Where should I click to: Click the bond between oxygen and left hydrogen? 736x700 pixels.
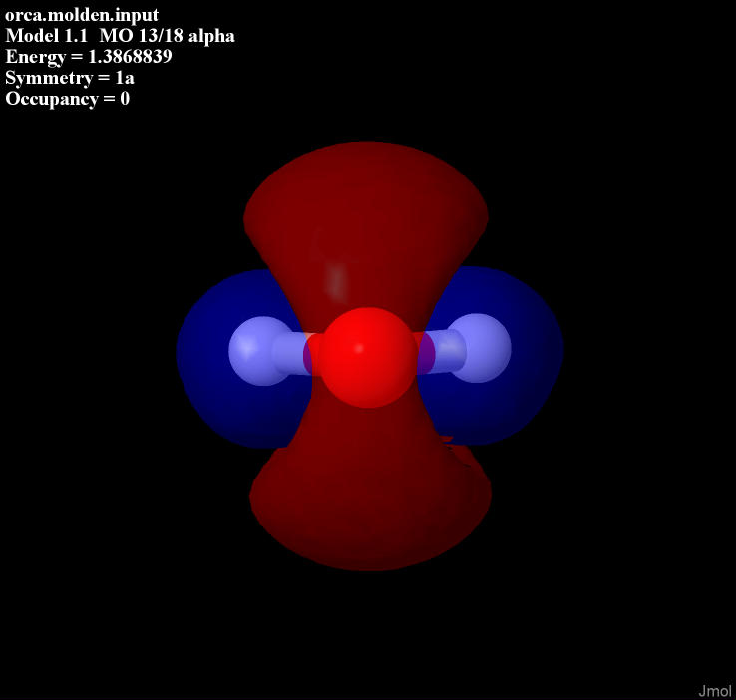click(298, 353)
